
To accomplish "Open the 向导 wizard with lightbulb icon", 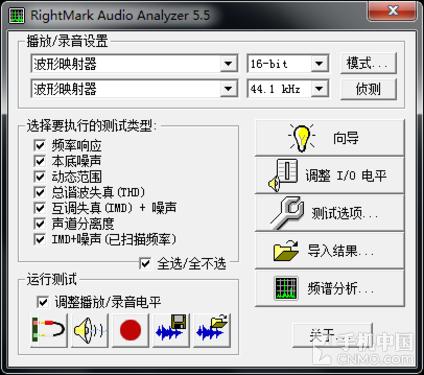I will tap(330, 138).
